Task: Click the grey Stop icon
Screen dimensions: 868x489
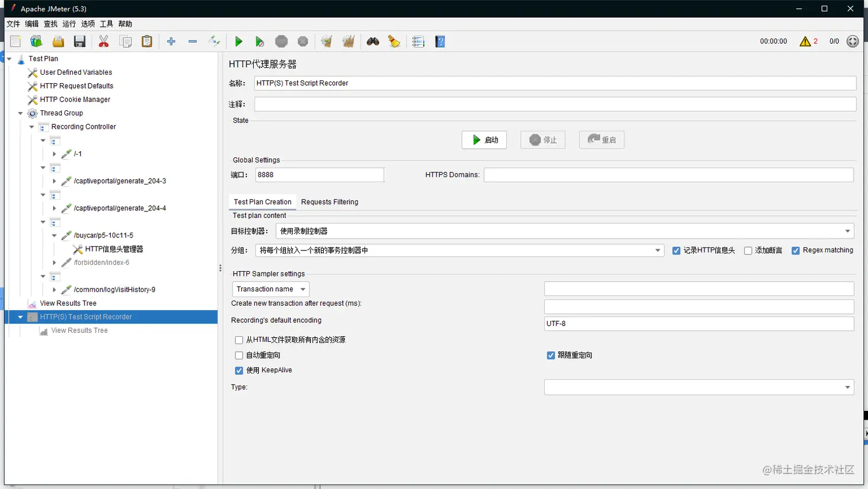Action: point(281,41)
